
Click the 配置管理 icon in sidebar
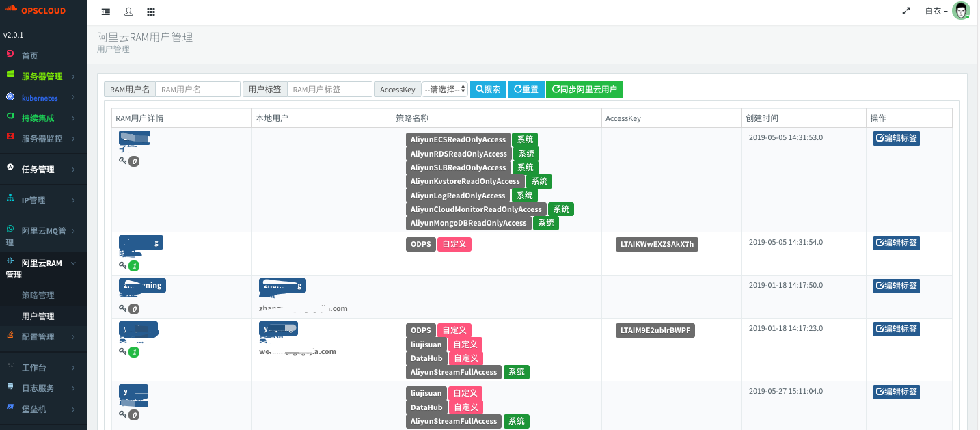[x=10, y=336]
